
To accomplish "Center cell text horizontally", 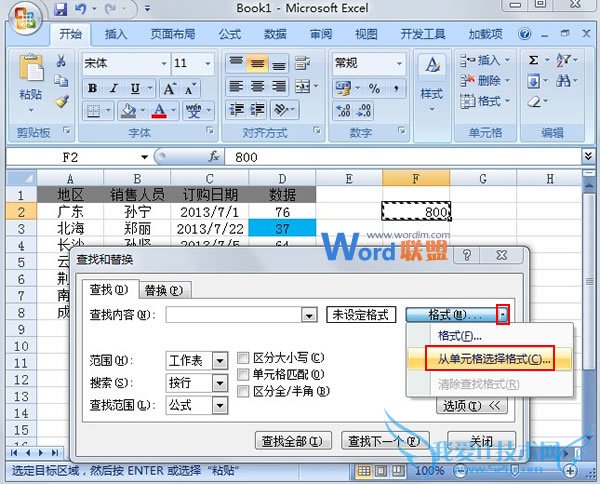I will [257, 86].
